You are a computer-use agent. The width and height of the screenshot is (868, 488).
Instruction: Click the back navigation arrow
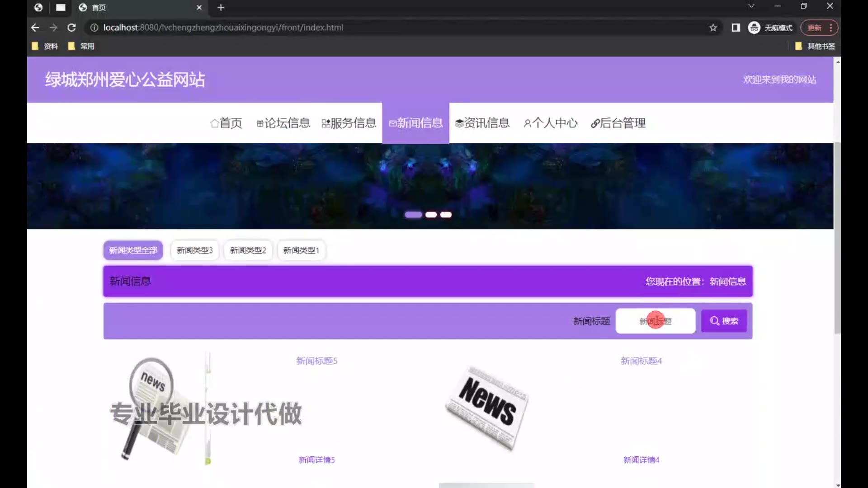(x=35, y=28)
